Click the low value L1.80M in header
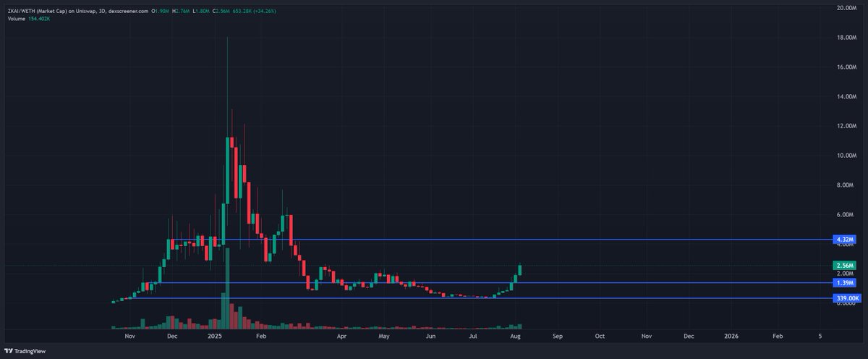This screenshot has width=868, height=359. pyautogui.click(x=200, y=12)
